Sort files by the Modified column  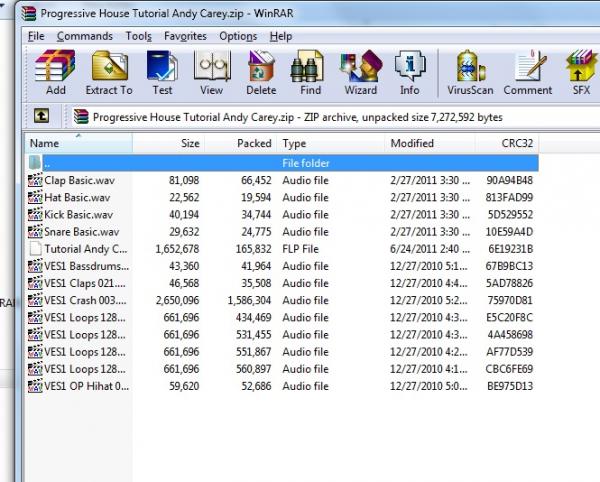[x=430, y=143]
